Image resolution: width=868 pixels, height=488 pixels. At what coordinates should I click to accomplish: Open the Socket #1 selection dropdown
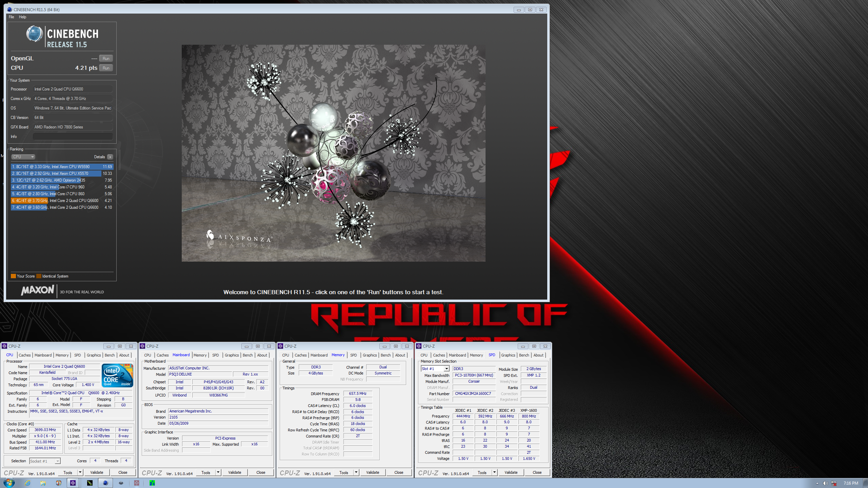pyautogui.click(x=45, y=461)
